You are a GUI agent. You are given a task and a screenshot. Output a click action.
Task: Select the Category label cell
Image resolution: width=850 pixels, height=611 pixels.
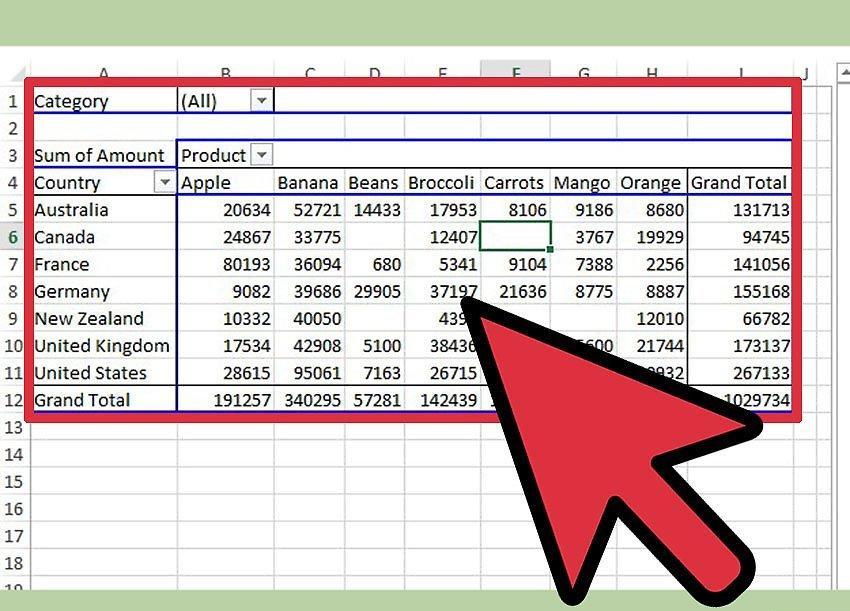click(105, 101)
